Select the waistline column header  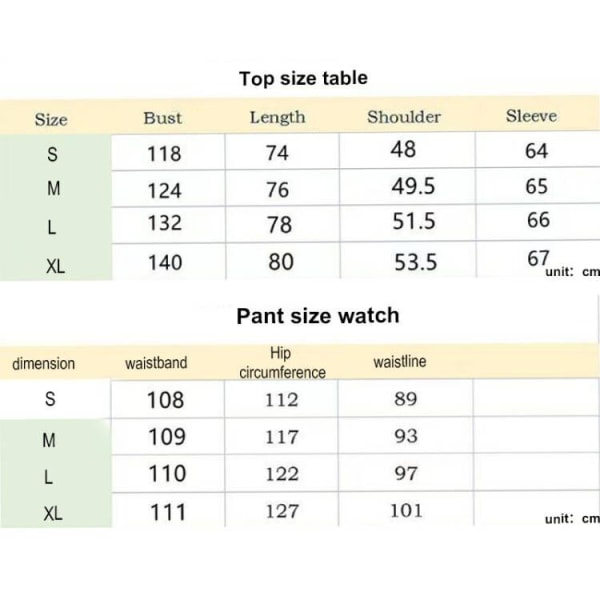pos(400,361)
